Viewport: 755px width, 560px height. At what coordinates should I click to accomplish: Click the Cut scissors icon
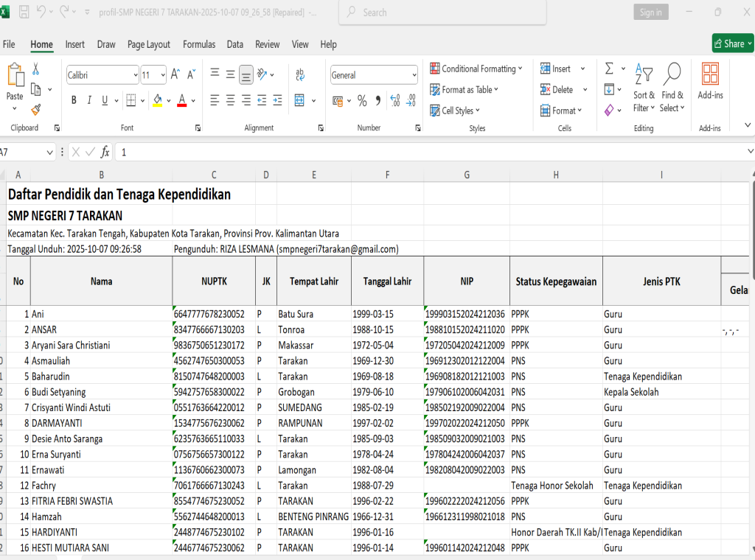coord(35,69)
